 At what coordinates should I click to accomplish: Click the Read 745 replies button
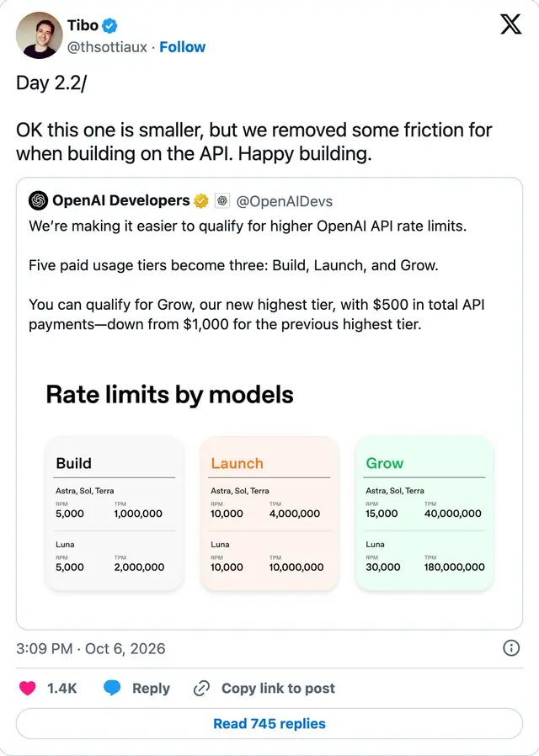pos(269,723)
